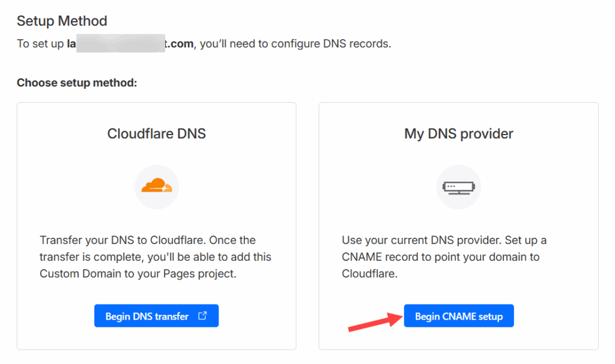Click the router device icon
The width and height of the screenshot is (615, 364).
458,187
